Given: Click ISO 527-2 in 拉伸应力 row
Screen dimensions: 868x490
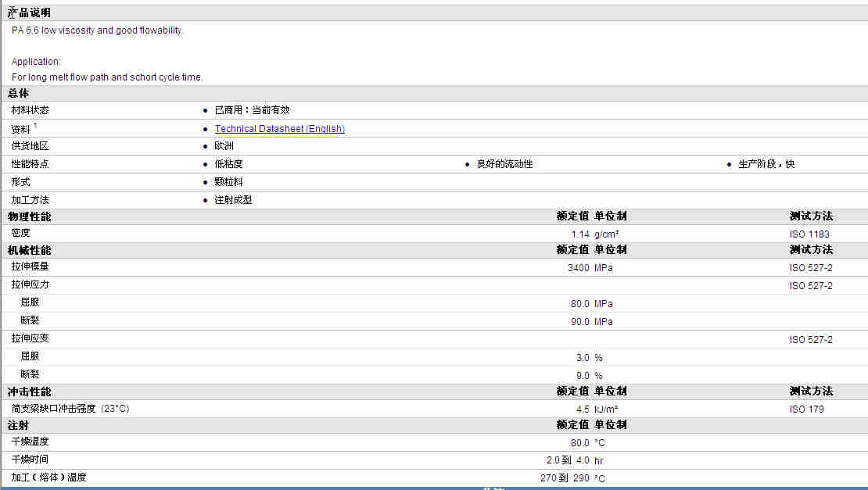Looking at the screenshot, I should (811, 286).
